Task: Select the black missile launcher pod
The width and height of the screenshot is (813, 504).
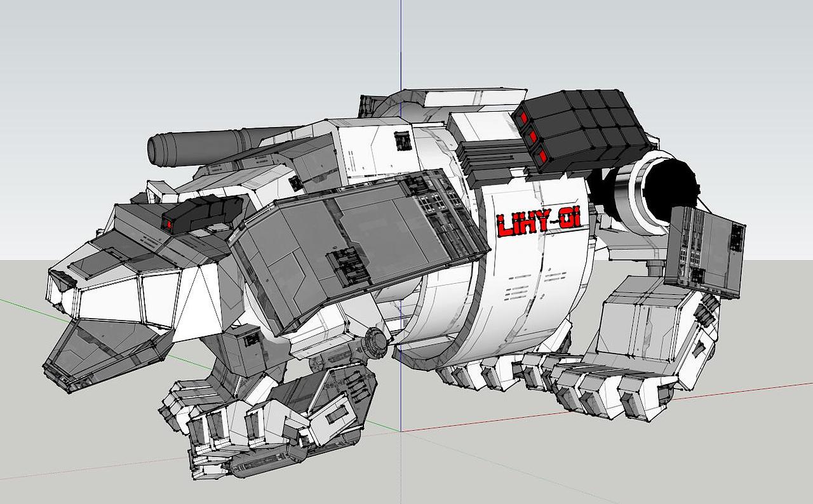Action: [581, 129]
